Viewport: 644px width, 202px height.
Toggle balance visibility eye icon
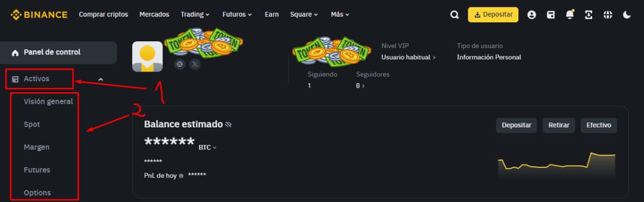[228, 124]
